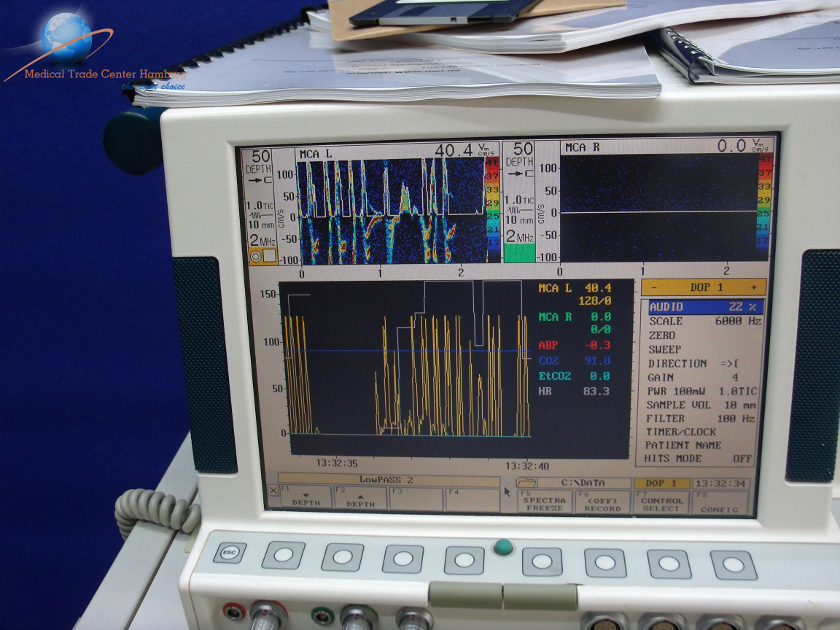The width and height of the screenshot is (840, 630).
Task: Click the green indicator box under MCA R 2 MHz
Action: tap(520, 252)
